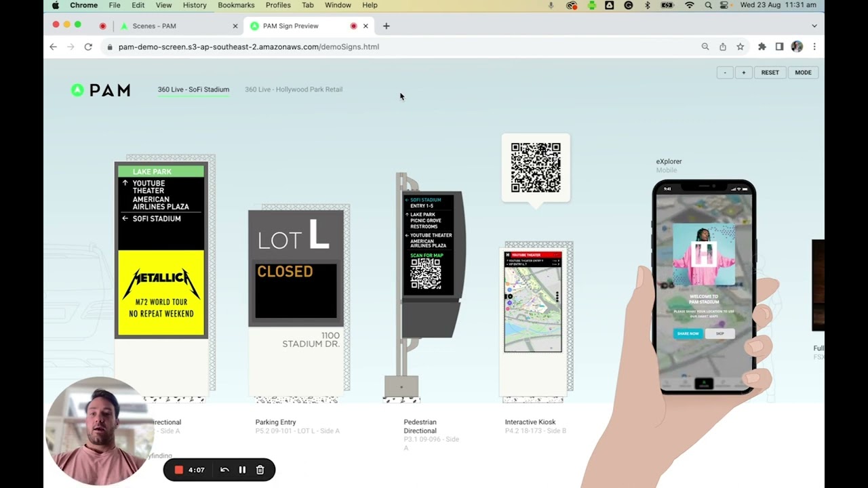868x488 pixels.
Task: Open the Edit menu
Action: 138,5
